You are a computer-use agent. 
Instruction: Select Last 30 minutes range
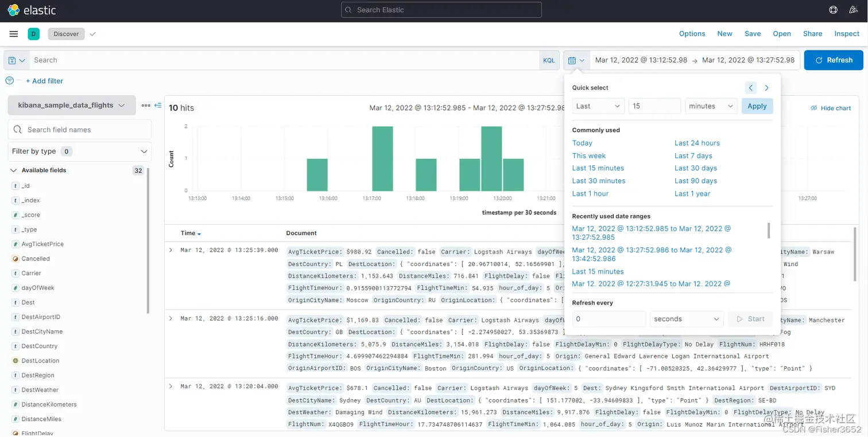pos(599,181)
